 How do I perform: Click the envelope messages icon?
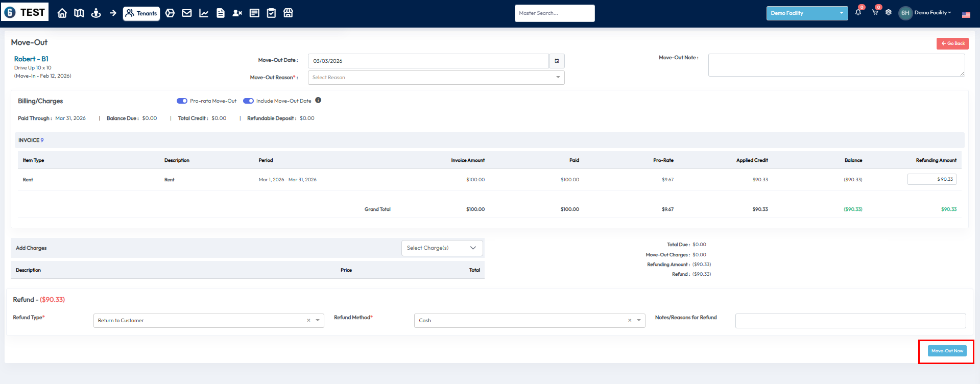[187, 13]
